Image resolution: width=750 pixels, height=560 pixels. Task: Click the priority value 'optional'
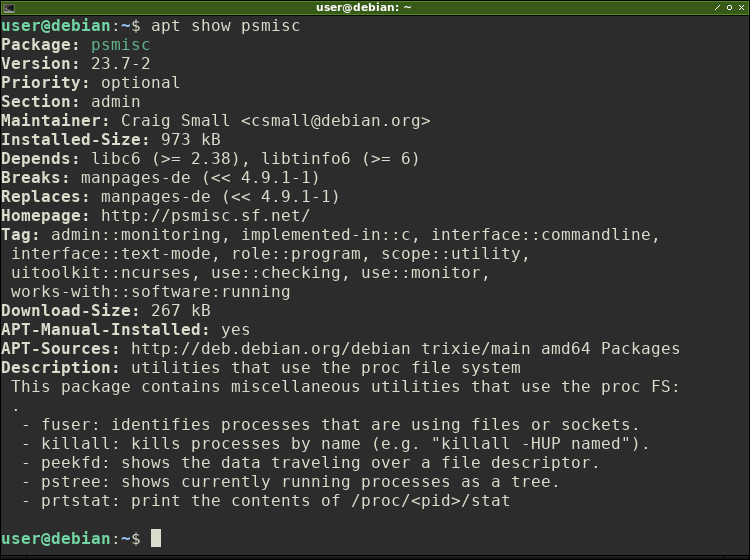click(141, 83)
